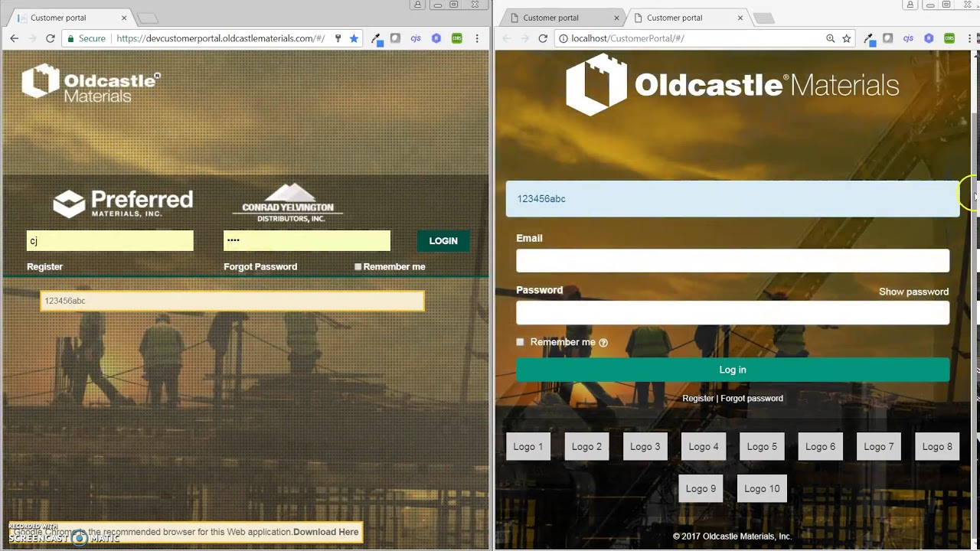The image size is (980, 551).
Task: Open Chrome menu in right browser window
Action: pos(969,38)
